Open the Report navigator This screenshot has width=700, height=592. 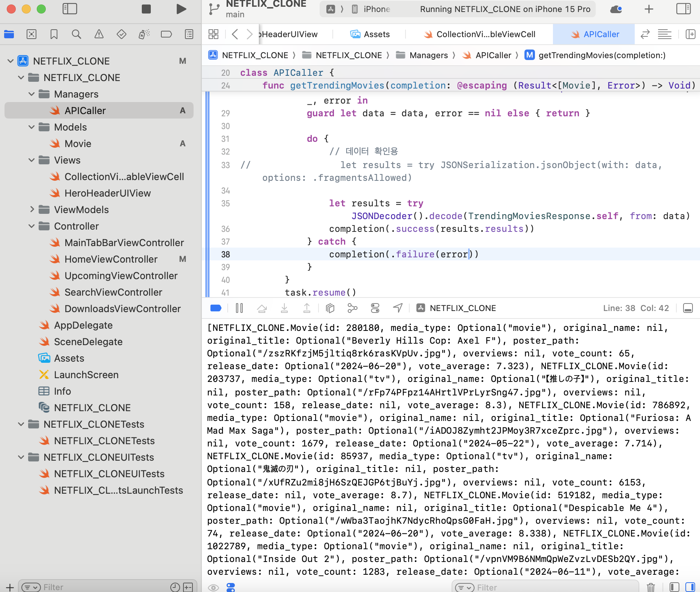[189, 35]
